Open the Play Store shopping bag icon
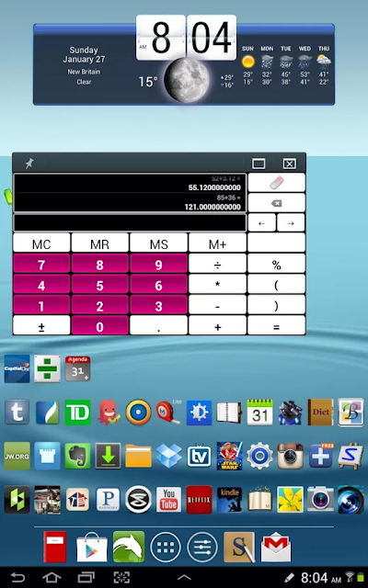Viewport: 368px width, 588px height. pos(92,548)
